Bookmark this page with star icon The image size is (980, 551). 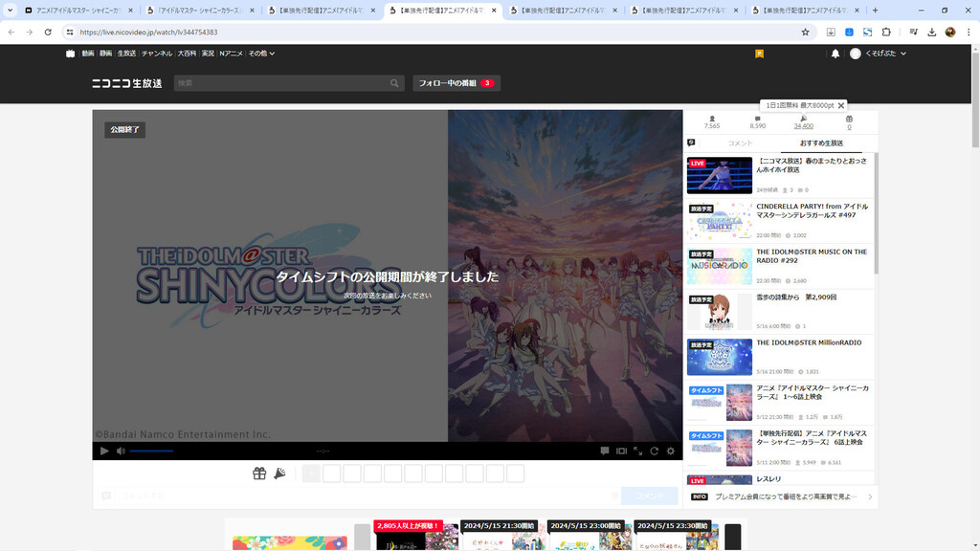point(805,32)
